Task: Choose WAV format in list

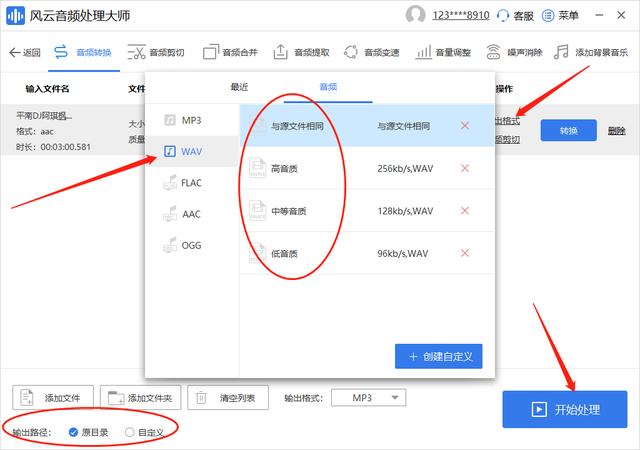Action: pyautogui.click(x=192, y=151)
